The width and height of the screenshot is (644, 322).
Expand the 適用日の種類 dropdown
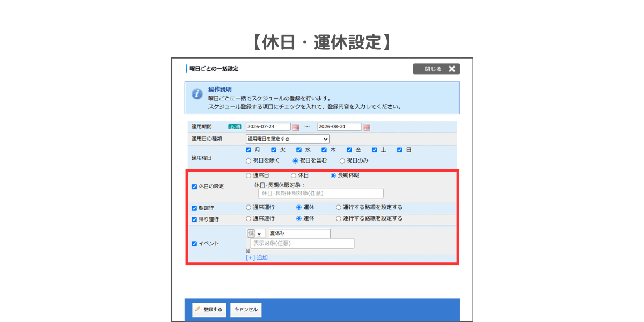tap(288, 138)
